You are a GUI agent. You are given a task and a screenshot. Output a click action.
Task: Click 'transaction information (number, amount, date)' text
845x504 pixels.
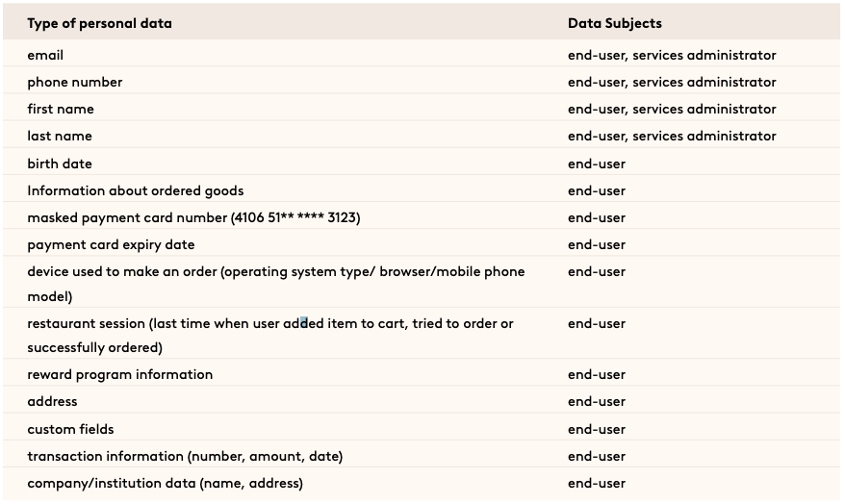point(185,456)
